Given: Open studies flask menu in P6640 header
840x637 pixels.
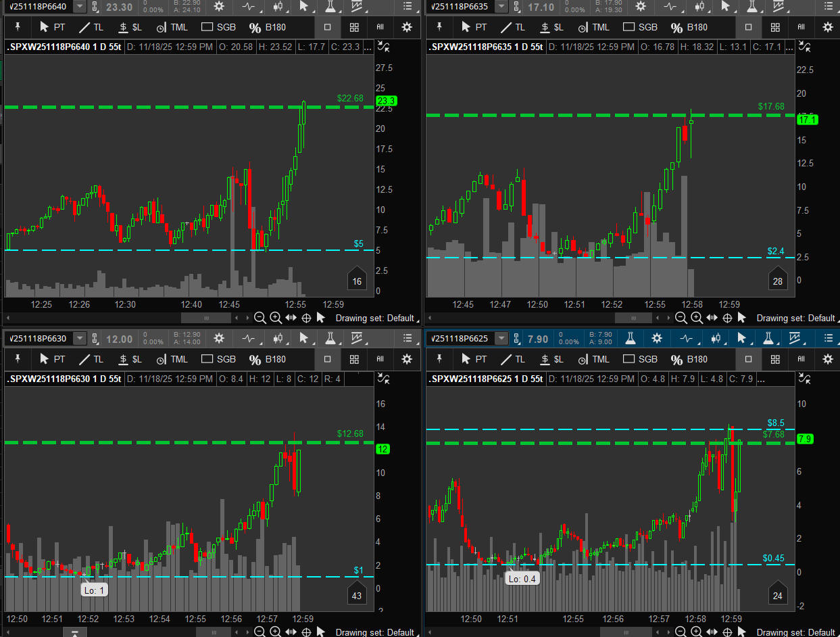Looking at the screenshot, I should point(330,6).
